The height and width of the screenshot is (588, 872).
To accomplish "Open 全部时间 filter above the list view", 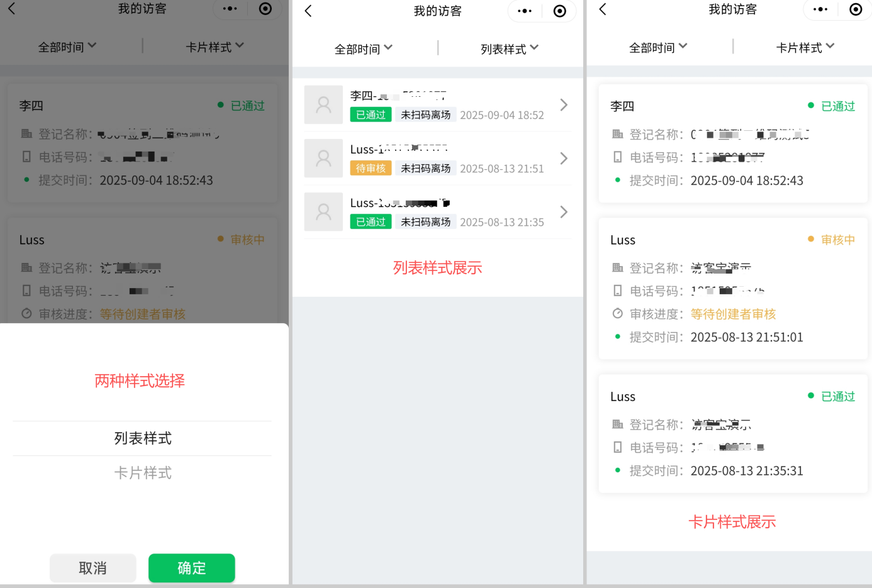I will coord(363,48).
